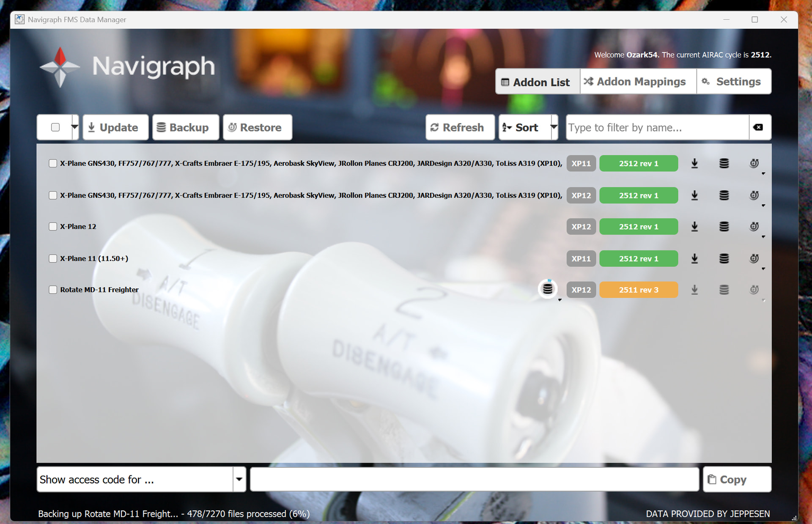812x524 pixels.
Task: Click download icon on XP12 GNS430 row
Action: (x=694, y=195)
